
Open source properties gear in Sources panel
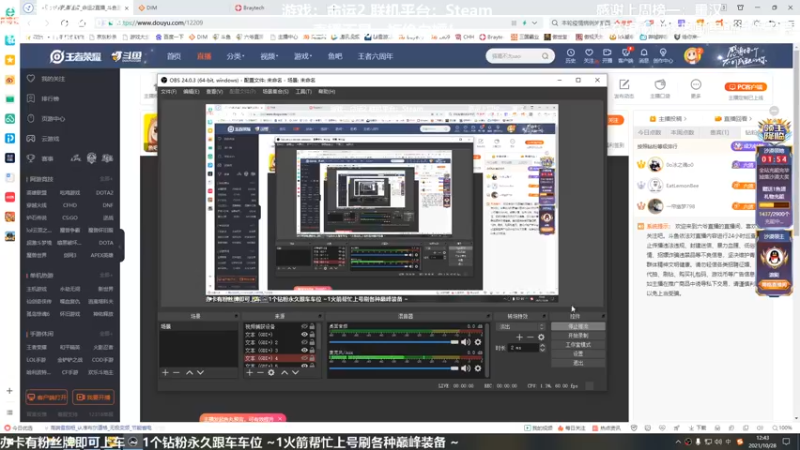pyautogui.click(x=271, y=373)
